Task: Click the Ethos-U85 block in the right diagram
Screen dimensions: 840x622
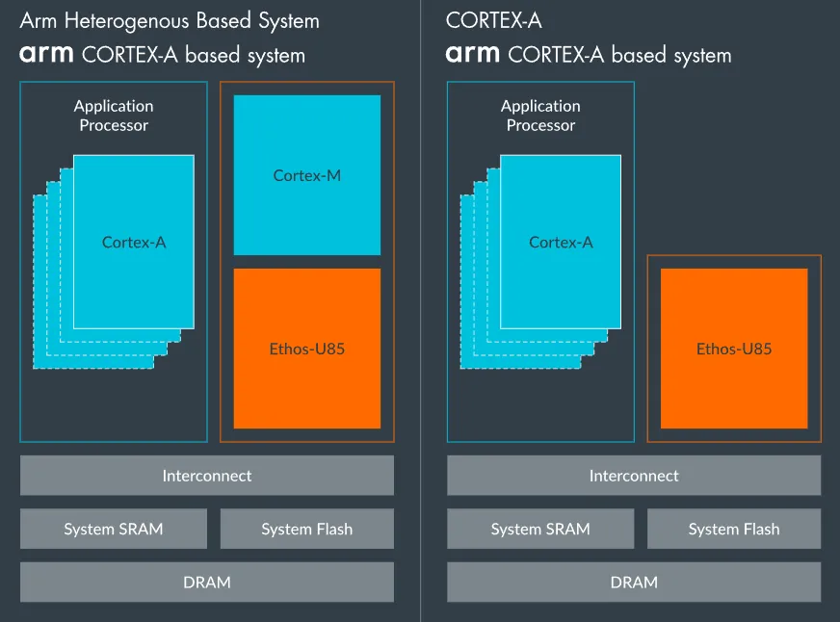Action: click(x=734, y=349)
